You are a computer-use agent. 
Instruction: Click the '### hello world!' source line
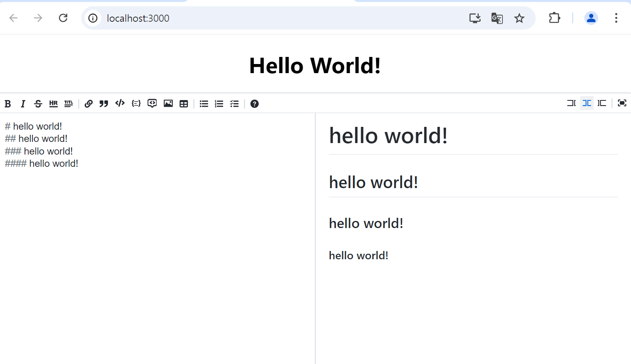pyautogui.click(x=39, y=151)
